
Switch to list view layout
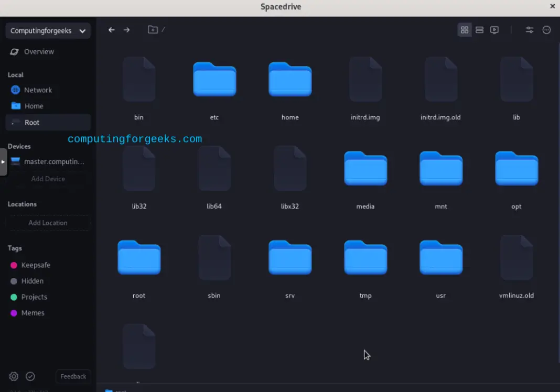pyautogui.click(x=479, y=30)
